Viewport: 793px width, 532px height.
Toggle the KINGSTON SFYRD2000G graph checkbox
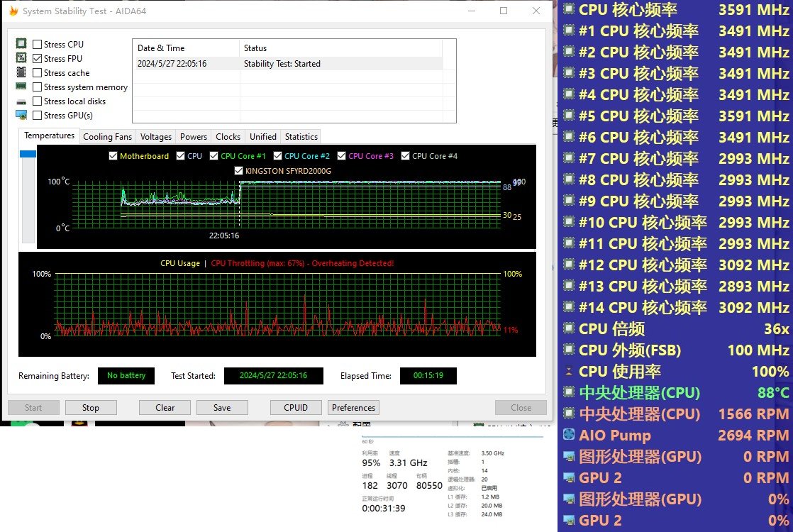(239, 171)
